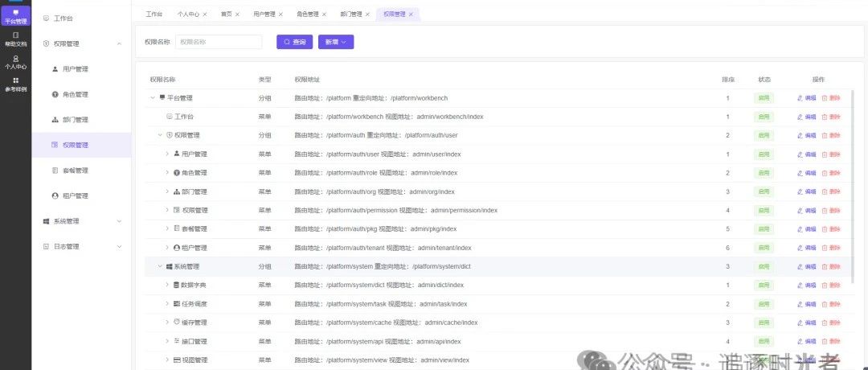Expand the 系统管理 sidebar group
Viewport: 868px width, 370px height.
tap(81, 221)
